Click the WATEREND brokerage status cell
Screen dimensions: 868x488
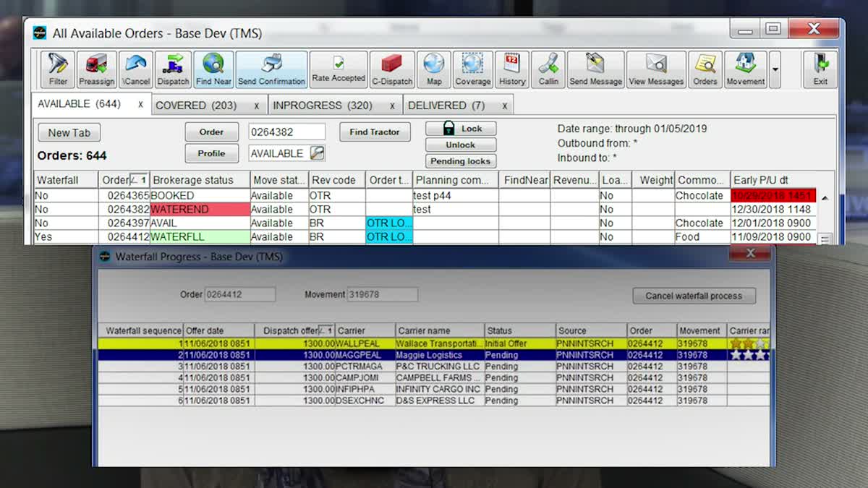[200, 210]
